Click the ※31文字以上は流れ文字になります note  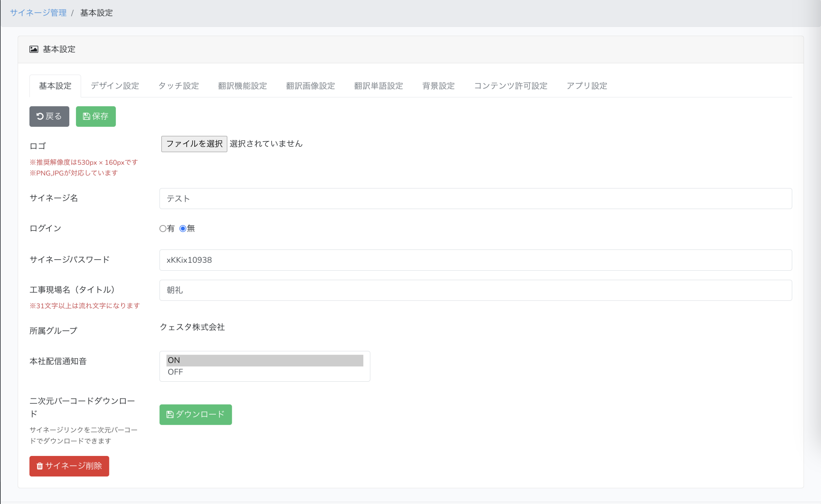coord(85,306)
